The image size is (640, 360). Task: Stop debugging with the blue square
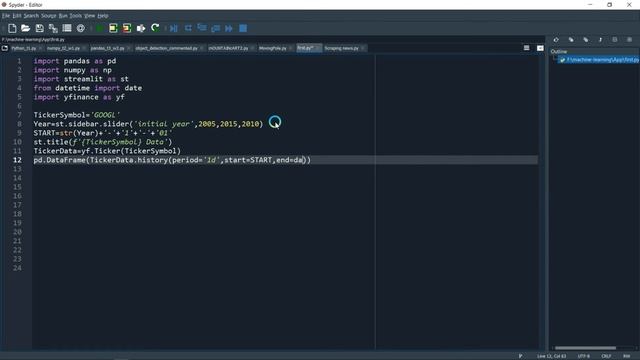[x=243, y=28]
